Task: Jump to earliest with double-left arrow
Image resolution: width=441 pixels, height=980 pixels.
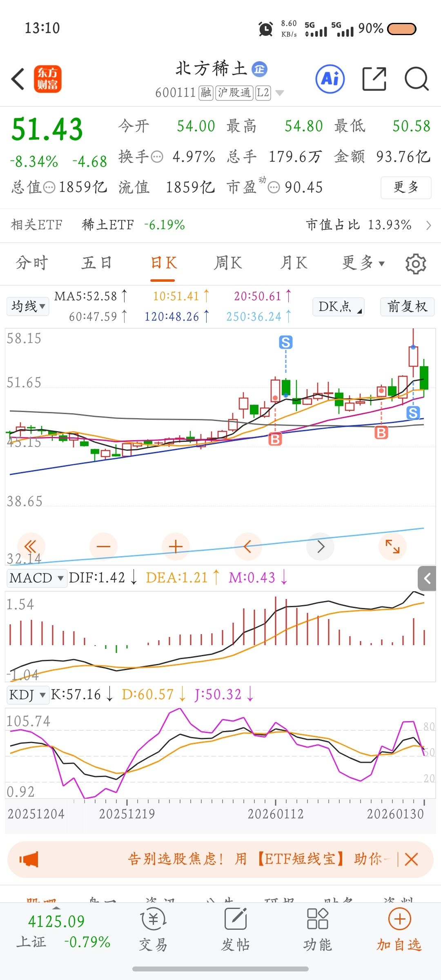Action: point(31,546)
